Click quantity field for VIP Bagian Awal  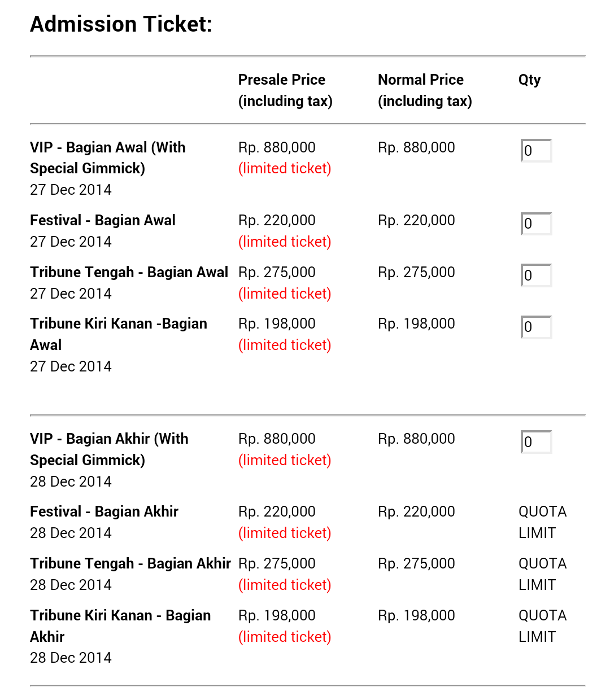[x=536, y=151]
